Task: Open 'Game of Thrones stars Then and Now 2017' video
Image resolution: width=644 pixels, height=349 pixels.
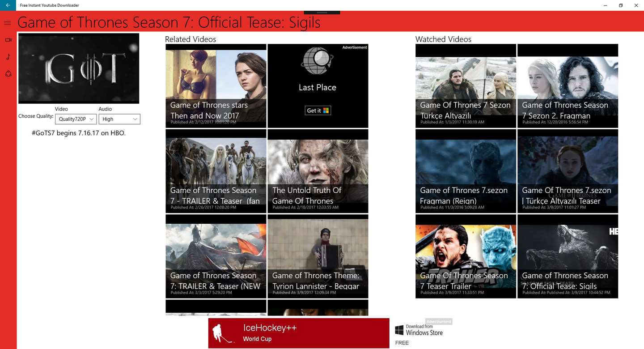Action: point(216,86)
